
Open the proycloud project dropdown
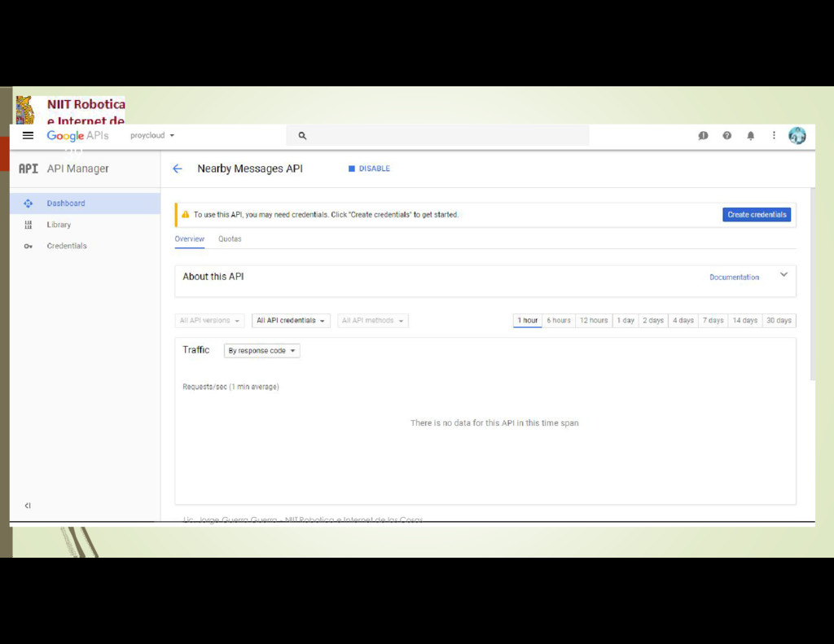pos(152,136)
